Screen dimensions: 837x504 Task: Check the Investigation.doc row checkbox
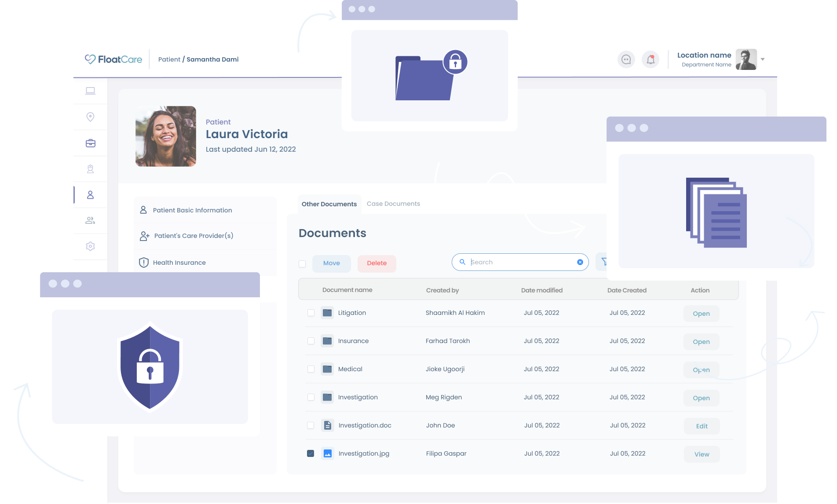(x=311, y=425)
